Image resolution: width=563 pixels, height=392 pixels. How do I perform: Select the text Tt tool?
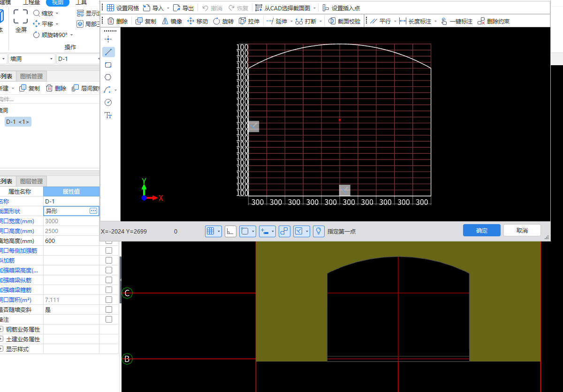pyautogui.click(x=108, y=115)
